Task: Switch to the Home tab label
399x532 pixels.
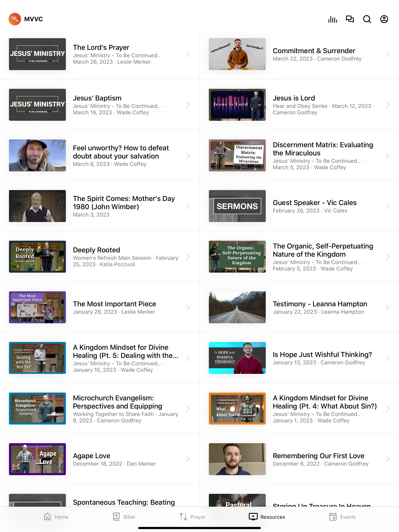Action: (61, 517)
